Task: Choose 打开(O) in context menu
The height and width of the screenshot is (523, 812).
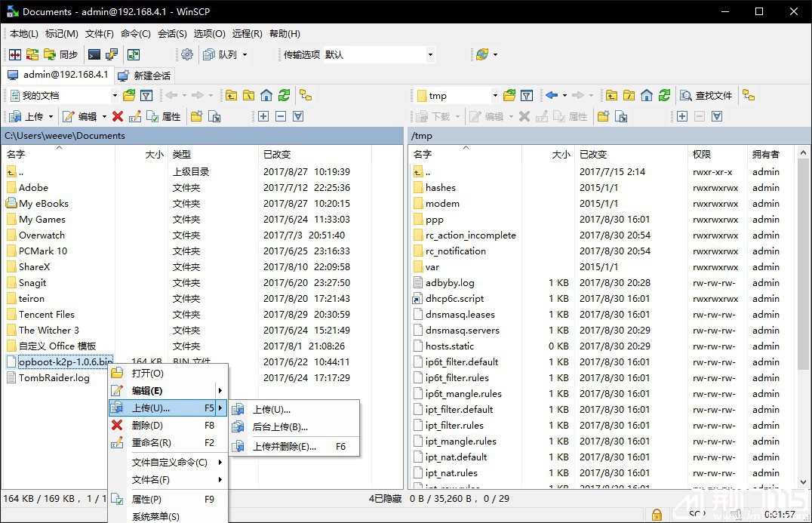Action: [x=168, y=374]
